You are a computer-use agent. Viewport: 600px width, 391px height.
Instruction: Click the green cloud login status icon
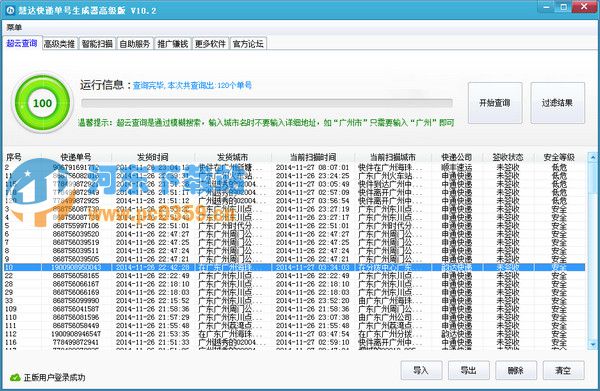pyautogui.click(x=15, y=378)
